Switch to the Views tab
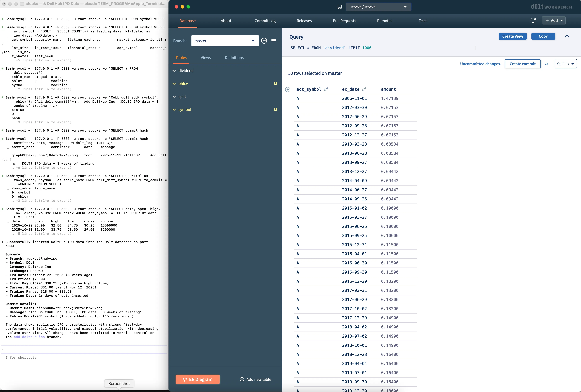The image size is (581, 392). 206,58
